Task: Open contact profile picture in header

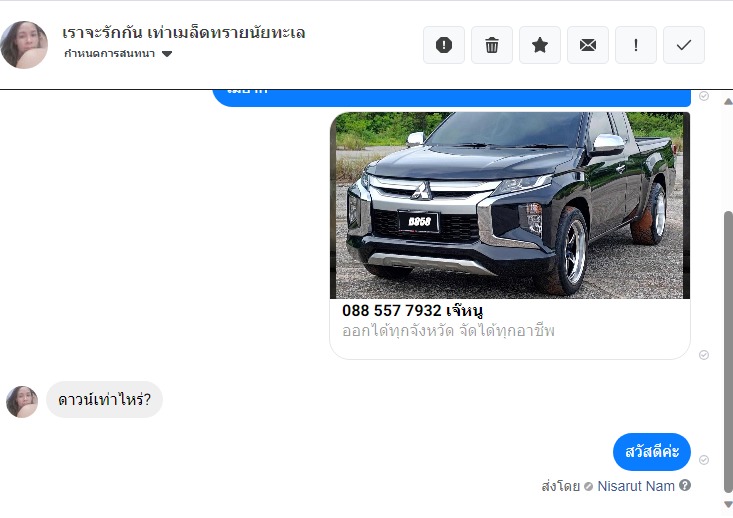Action: coord(24,44)
